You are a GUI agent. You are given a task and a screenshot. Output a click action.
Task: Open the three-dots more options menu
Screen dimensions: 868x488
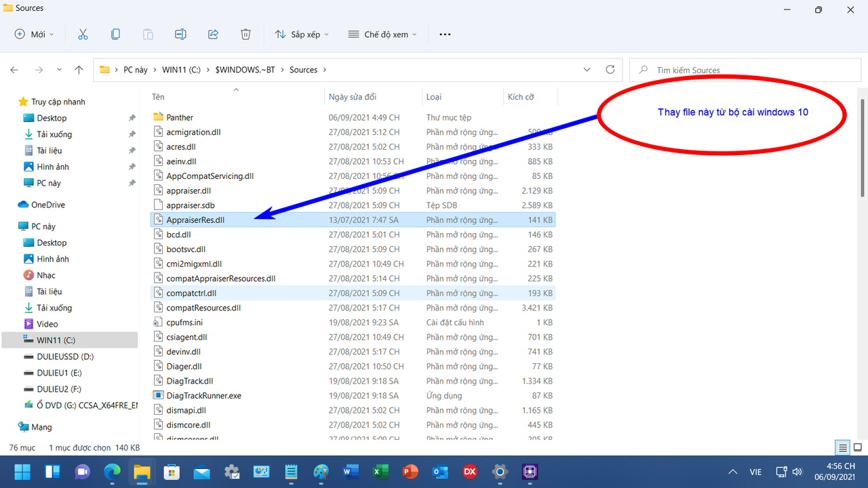[445, 34]
